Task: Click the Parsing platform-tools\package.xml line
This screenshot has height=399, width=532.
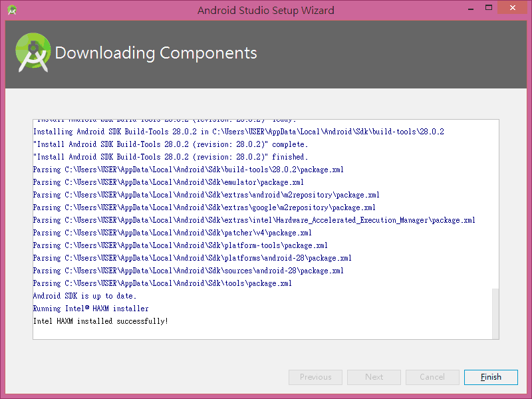Action: pos(180,245)
